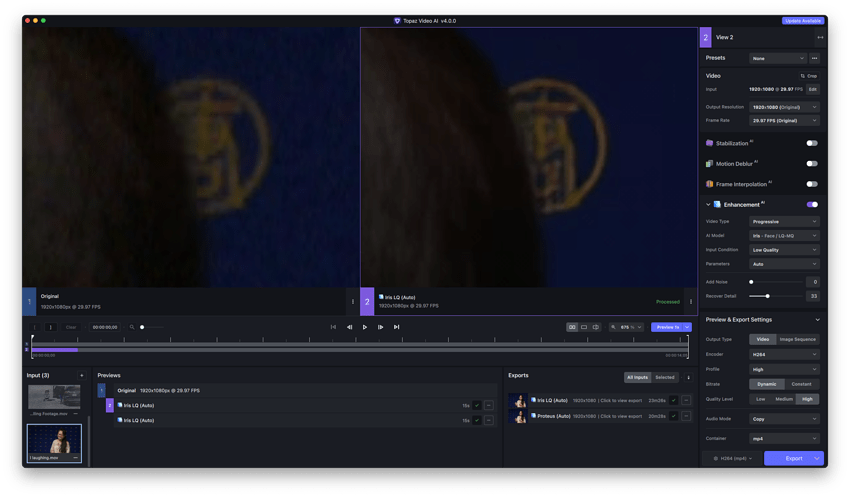Step back one frame
This screenshot has width=850, height=497.
(x=349, y=327)
